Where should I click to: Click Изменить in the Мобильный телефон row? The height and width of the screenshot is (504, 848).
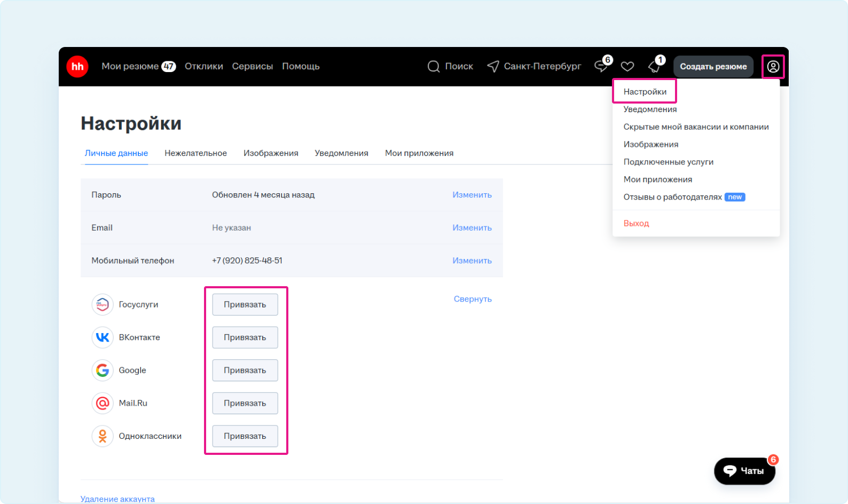point(472,261)
